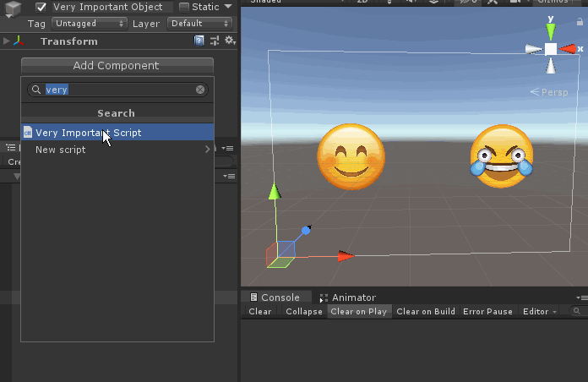Click the blue Z move handle
Viewport: 588px width, 382px height.
click(306, 230)
